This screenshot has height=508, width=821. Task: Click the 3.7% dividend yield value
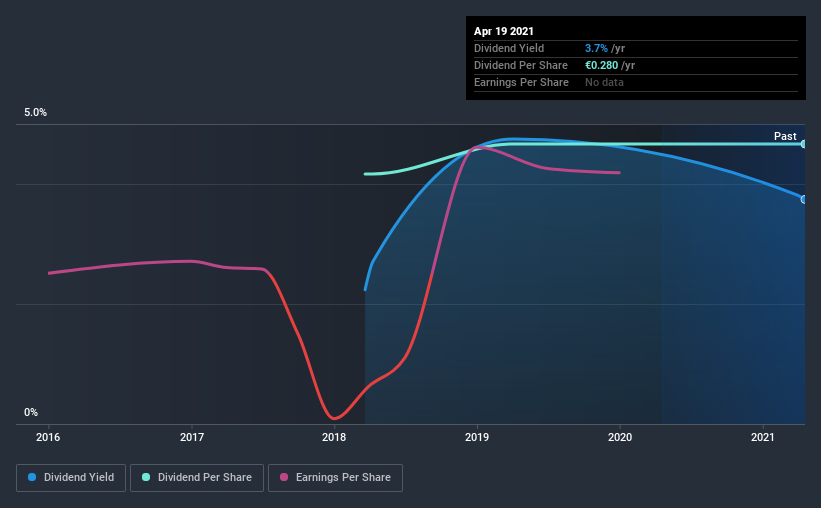(596, 48)
